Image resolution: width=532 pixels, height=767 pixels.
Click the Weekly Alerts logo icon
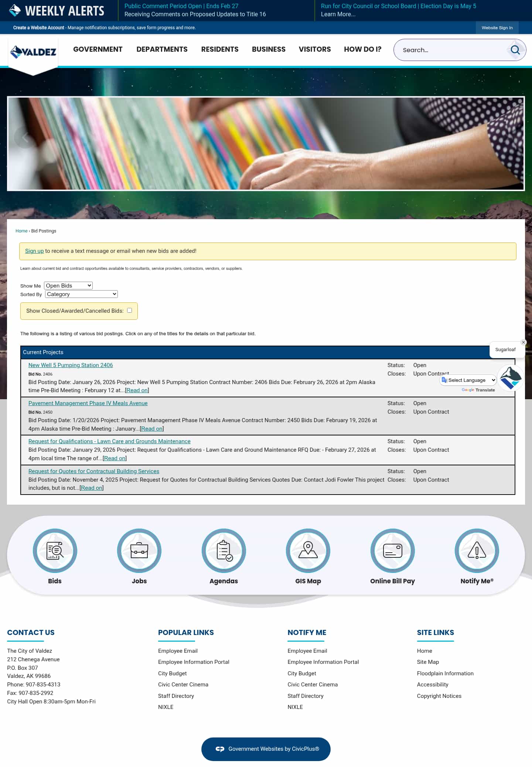coord(15,10)
